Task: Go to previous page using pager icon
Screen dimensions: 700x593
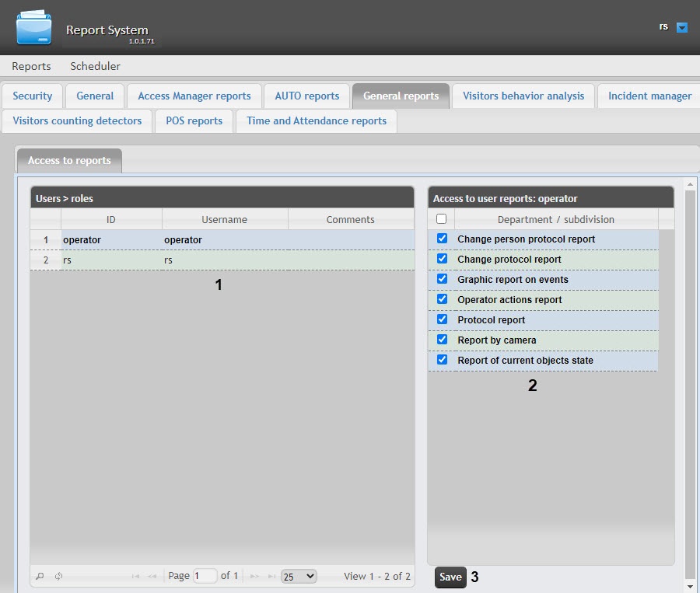Action: point(152,576)
